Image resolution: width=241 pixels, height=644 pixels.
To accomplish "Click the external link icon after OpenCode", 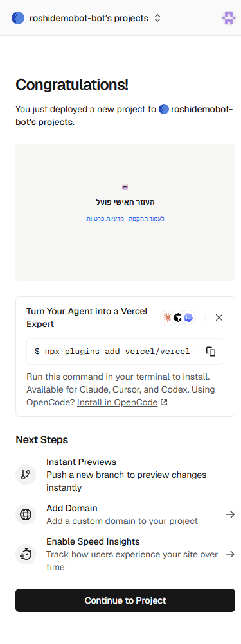I will (x=164, y=403).
